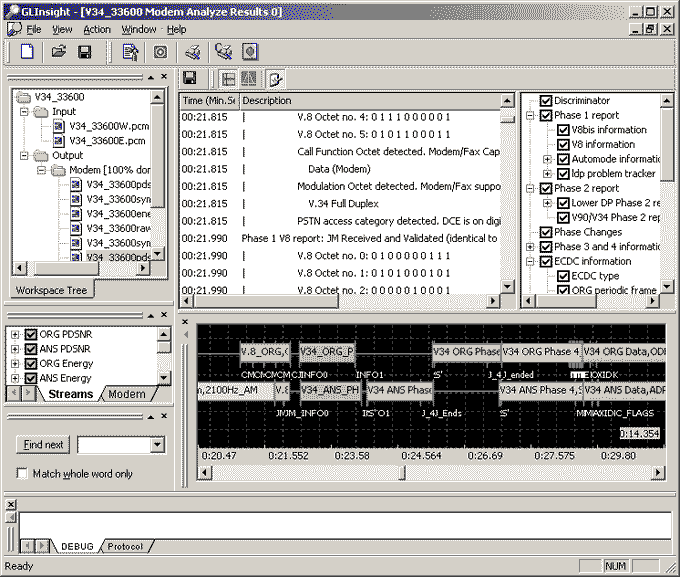
Task: Close the Workspace Tree panel
Action: pyautogui.click(x=164, y=76)
